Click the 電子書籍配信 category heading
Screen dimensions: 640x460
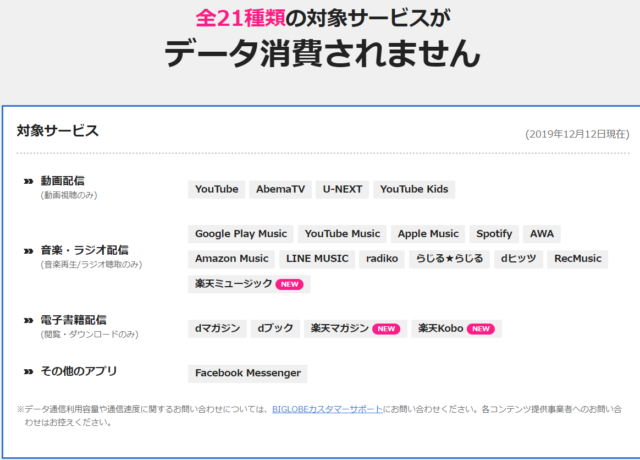73,320
